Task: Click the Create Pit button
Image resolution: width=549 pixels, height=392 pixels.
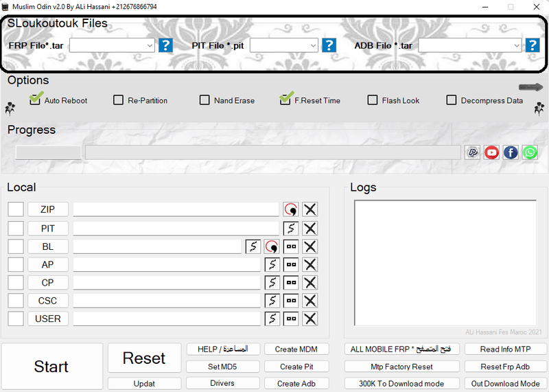Action: point(296,367)
